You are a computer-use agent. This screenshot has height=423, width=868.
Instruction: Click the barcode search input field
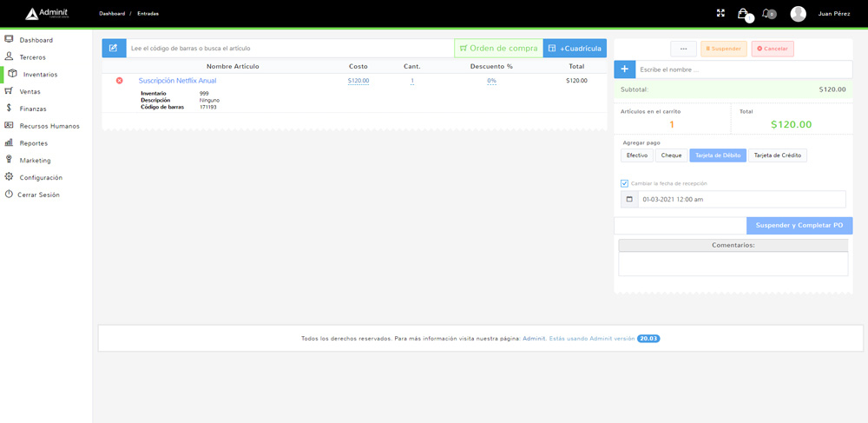tap(290, 49)
